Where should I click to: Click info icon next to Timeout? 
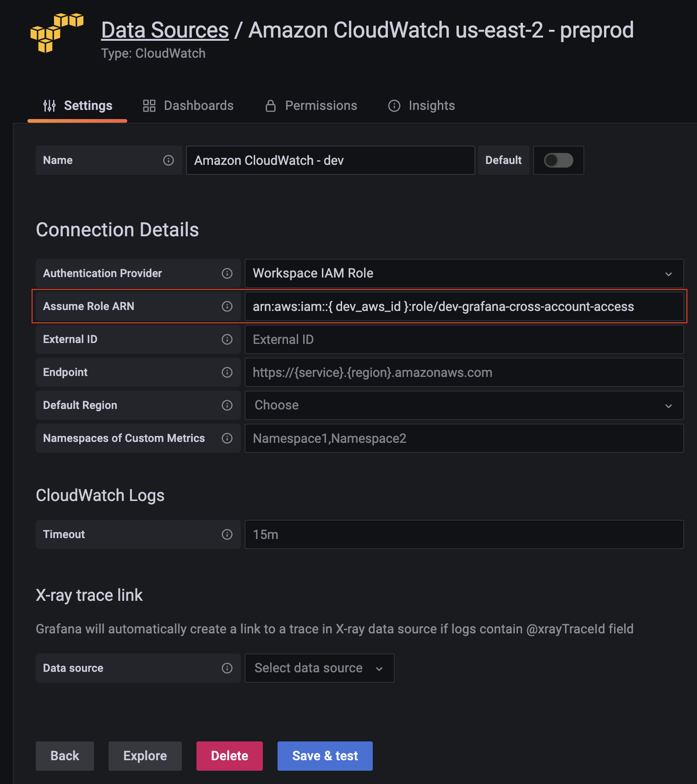[x=227, y=534]
